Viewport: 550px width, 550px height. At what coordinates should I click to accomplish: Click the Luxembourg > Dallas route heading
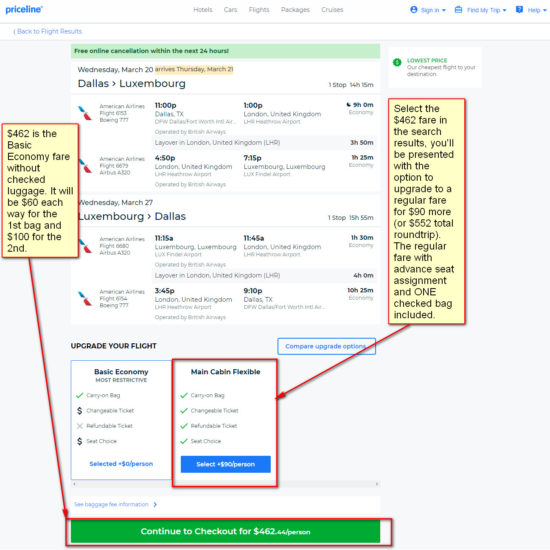[132, 216]
